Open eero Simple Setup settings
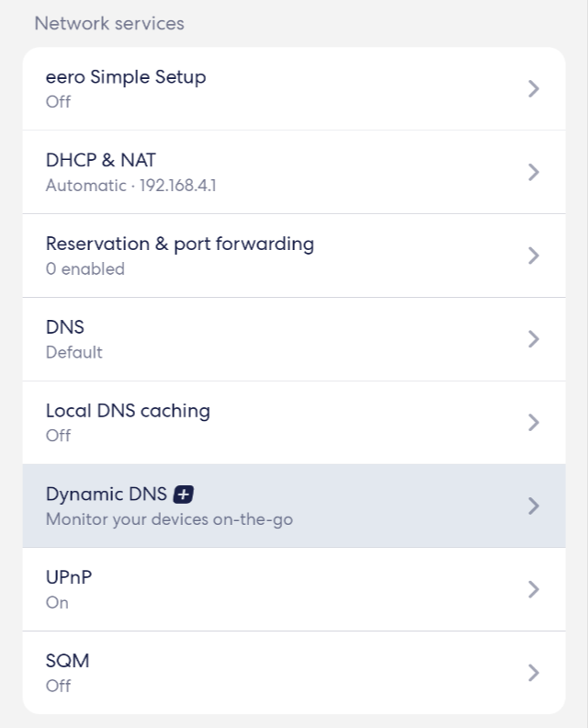588x728 pixels. click(x=294, y=88)
